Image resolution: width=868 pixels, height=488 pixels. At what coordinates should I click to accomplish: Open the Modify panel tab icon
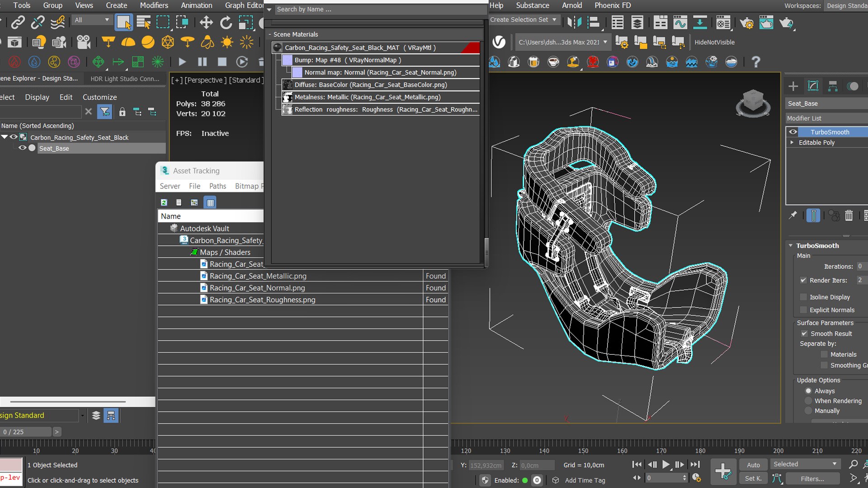pos(813,86)
